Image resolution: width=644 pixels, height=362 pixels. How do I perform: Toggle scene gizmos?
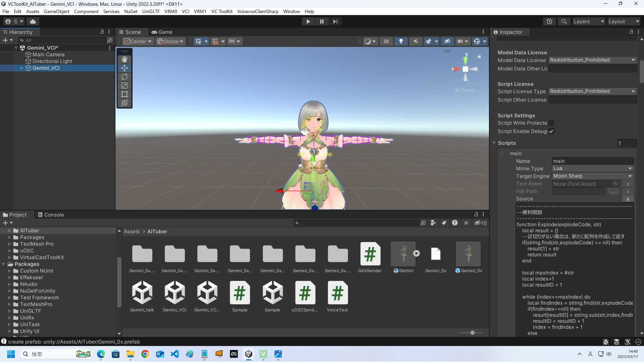point(477,41)
